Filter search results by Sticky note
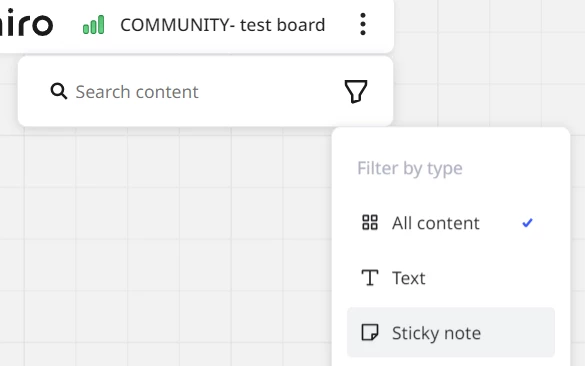Viewport: 585px width, 366px height. coord(451,332)
